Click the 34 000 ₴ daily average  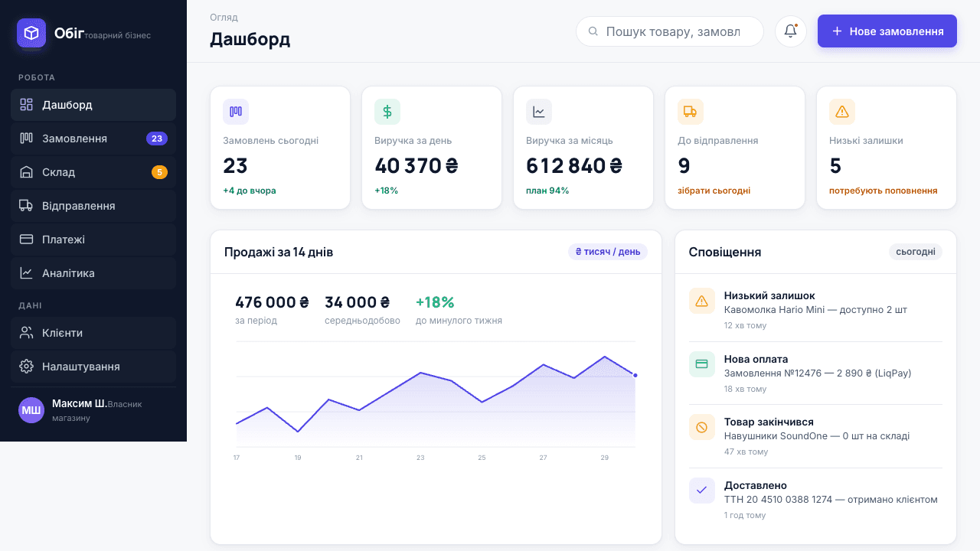[x=358, y=302]
